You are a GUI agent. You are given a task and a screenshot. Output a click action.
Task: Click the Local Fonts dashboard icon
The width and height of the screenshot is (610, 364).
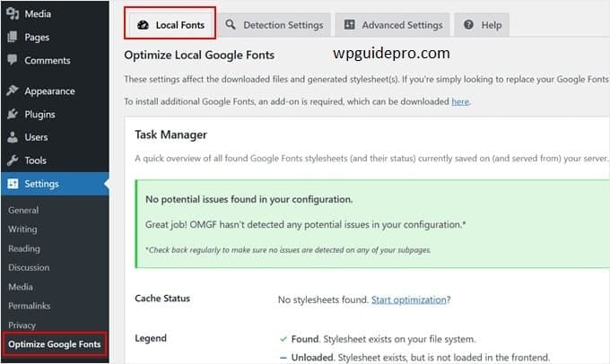[143, 25]
